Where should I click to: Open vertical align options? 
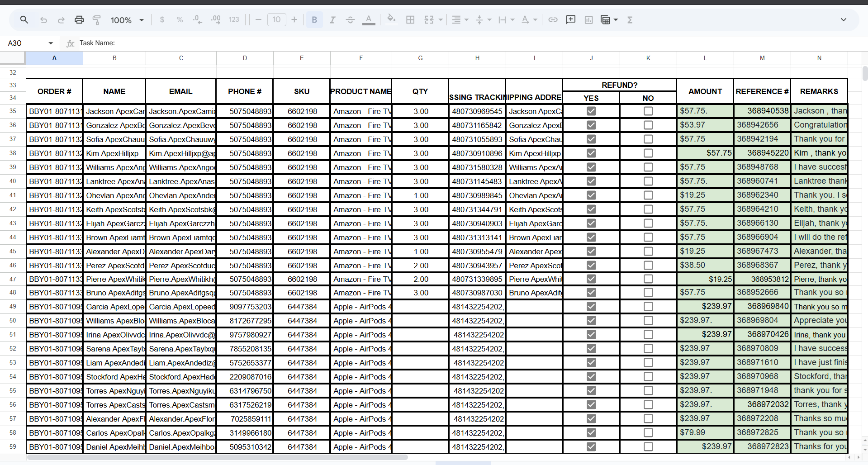479,20
